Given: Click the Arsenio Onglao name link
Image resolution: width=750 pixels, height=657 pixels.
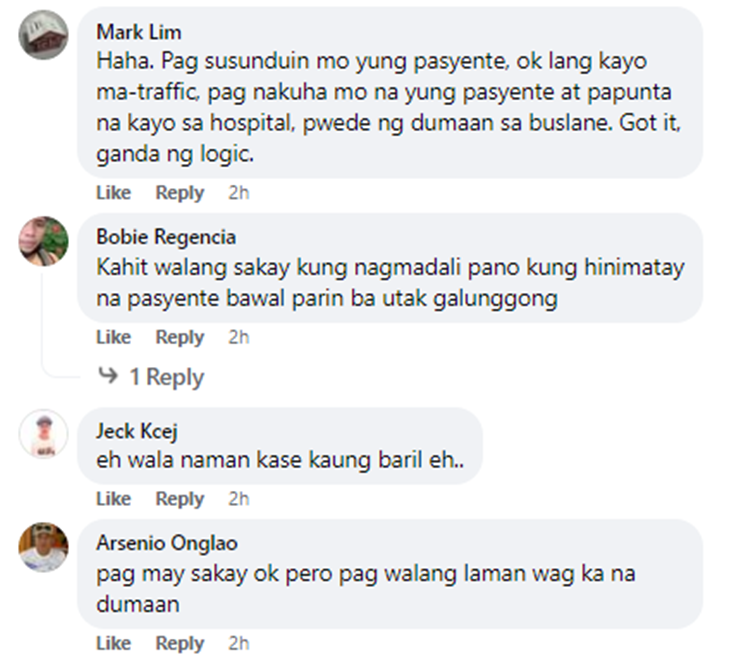Looking at the screenshot, I should coord(167,543).
